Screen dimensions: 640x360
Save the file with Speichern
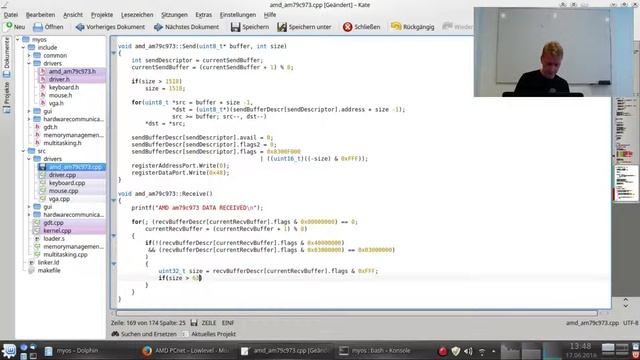249,27
